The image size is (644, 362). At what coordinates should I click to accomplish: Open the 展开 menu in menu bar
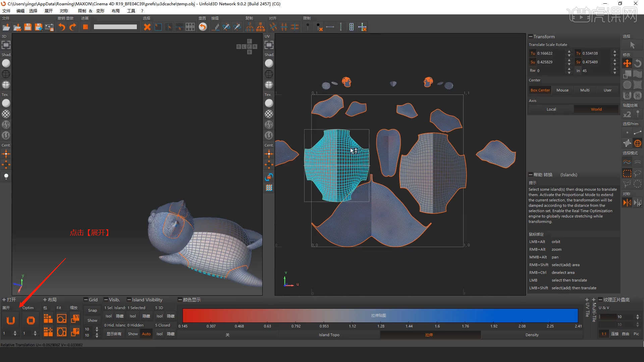click(x=48, y=11)
